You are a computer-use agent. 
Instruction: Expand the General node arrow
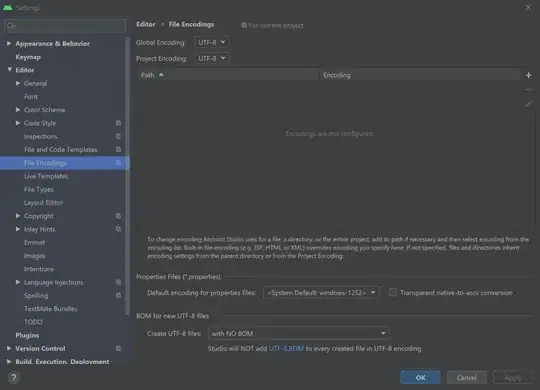tap(18, 83)
